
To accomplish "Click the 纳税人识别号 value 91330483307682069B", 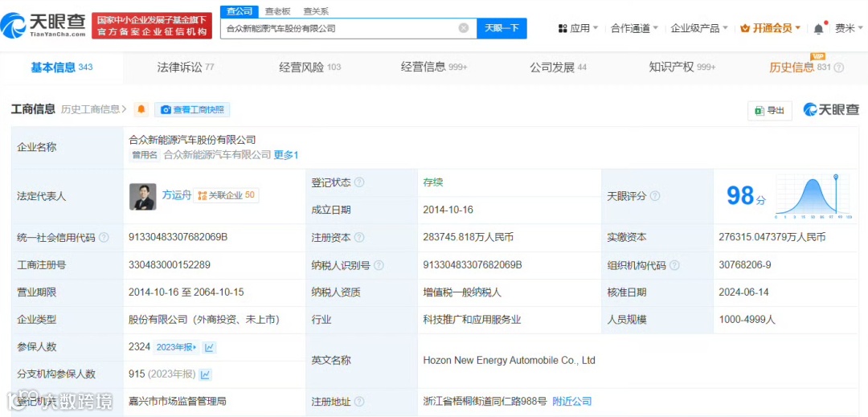I will [473, 265].
